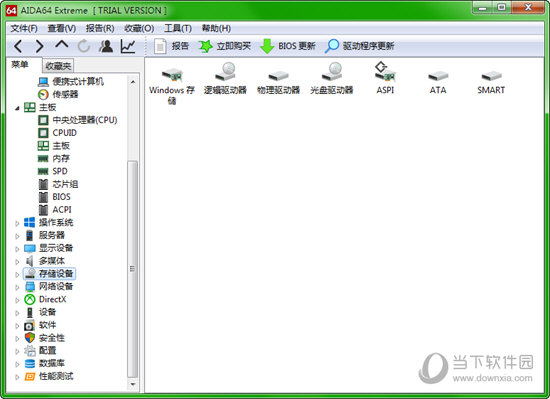
Task: Open the 收藏(O) menu
Action: 139,28
